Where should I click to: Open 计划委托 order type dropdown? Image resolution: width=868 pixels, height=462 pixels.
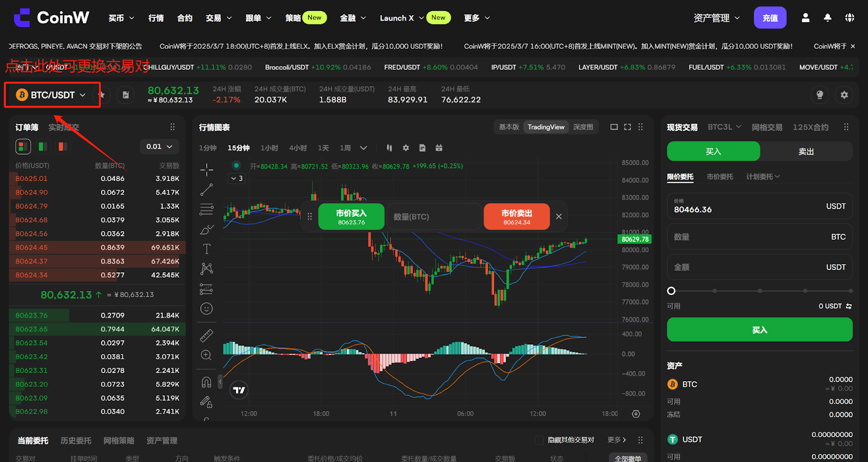click(763, 177)
